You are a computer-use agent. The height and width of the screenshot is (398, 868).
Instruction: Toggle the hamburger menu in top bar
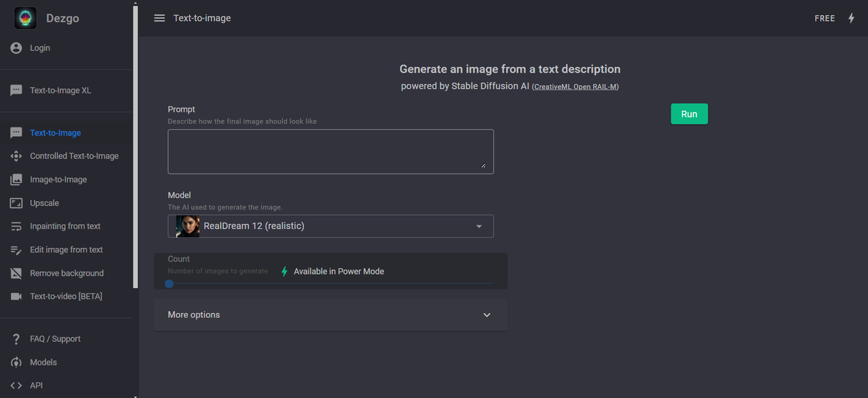(159, 18)
